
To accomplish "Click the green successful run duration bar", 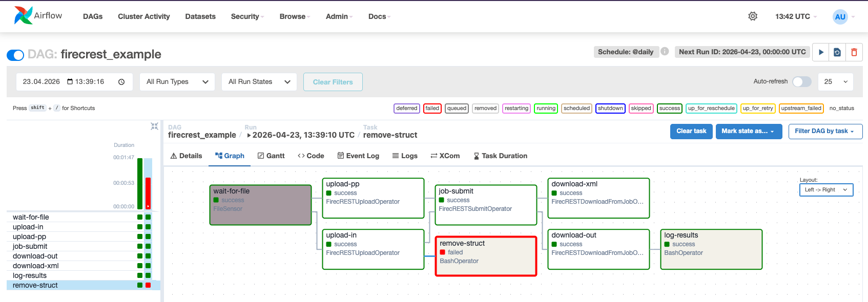I will (x=140, y=183).
